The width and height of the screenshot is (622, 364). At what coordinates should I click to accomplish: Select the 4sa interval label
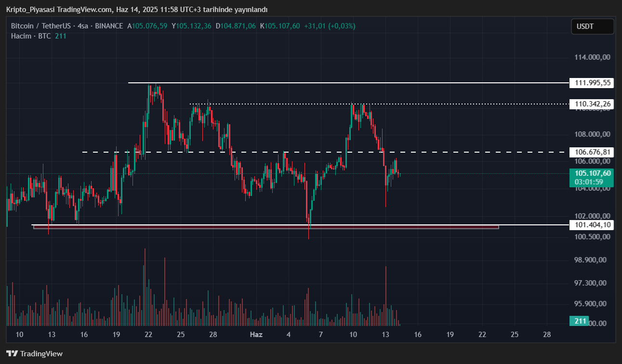coord(83,26)
